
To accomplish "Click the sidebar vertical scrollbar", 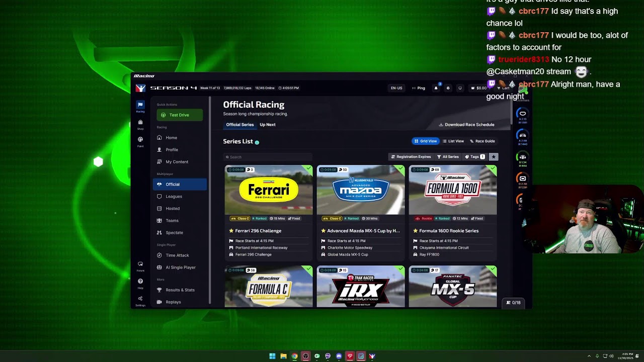I will coord(210,200).
